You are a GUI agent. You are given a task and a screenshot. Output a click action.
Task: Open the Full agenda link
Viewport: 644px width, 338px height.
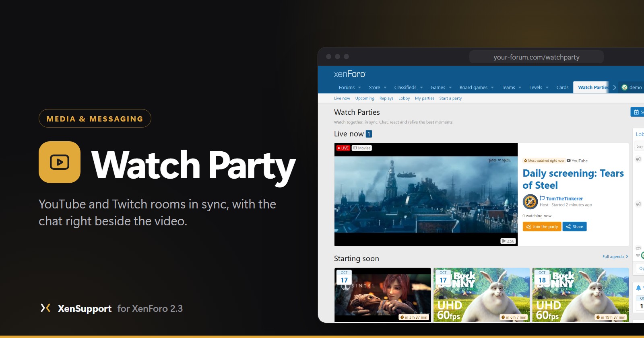(615, 257)
